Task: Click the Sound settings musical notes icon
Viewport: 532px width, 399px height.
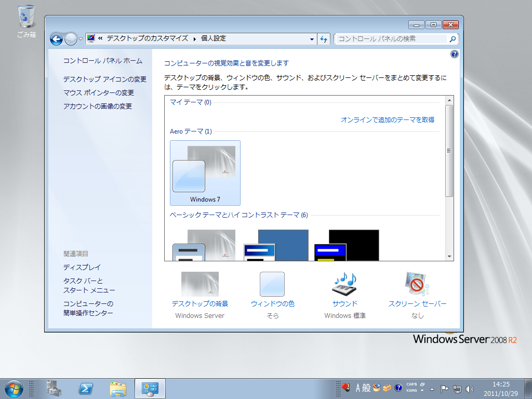Action: click(x=344, y=284)
